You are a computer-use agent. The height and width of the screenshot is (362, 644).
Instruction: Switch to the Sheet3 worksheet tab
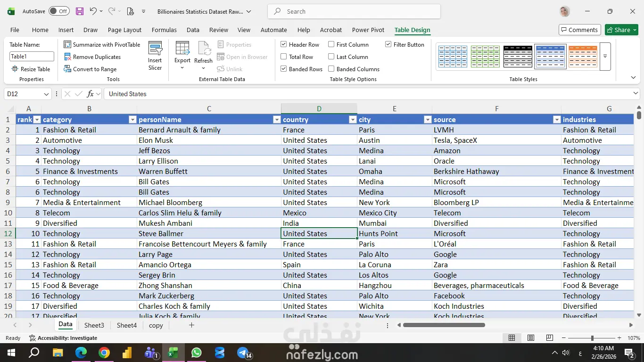(x=94, y=325)
